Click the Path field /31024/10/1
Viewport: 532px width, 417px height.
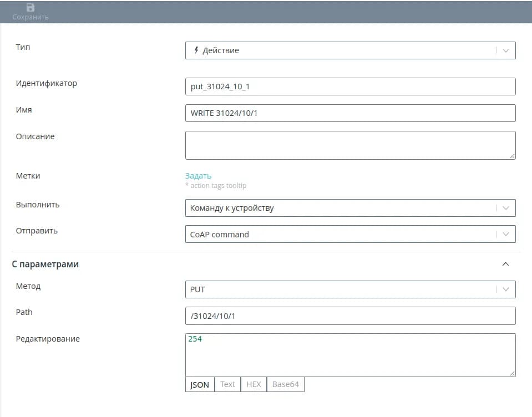(349, 316)
